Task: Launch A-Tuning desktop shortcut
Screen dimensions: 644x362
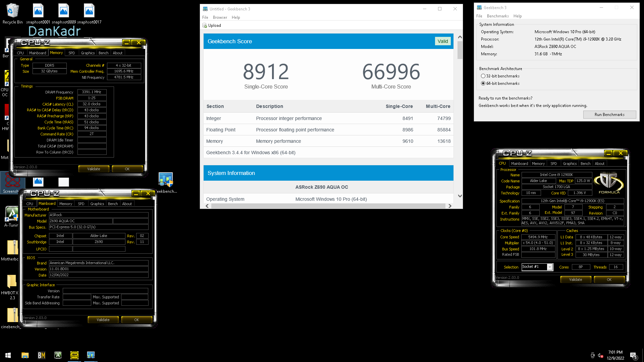Action: [x=12, y=217]
